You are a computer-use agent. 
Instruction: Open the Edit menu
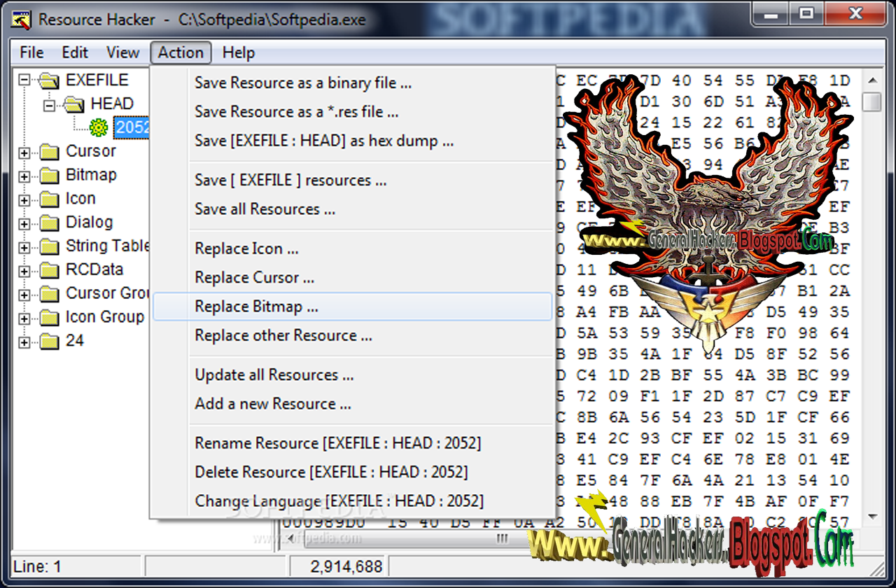click(x=75, y=52)
